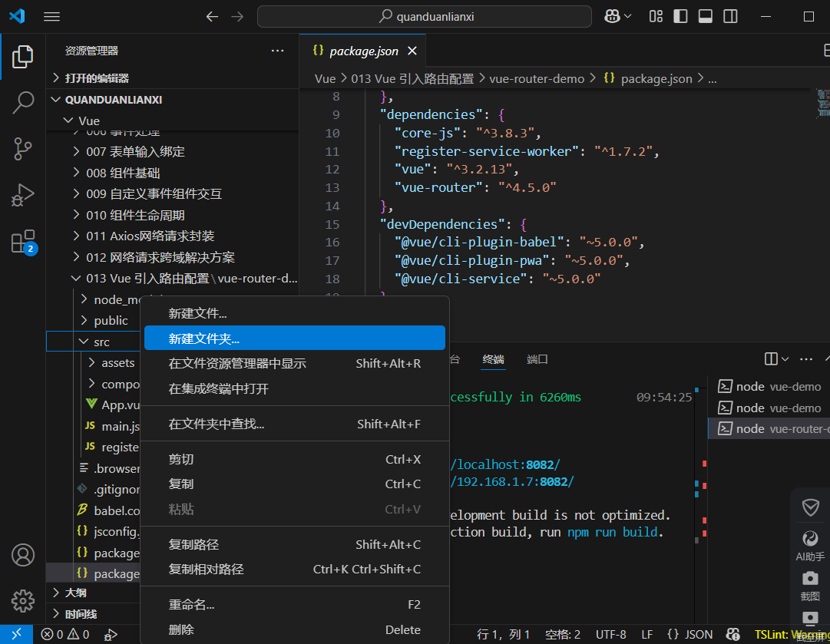Toggle the secondary side bar visibility
830x644 pixels.
(730, 16)
